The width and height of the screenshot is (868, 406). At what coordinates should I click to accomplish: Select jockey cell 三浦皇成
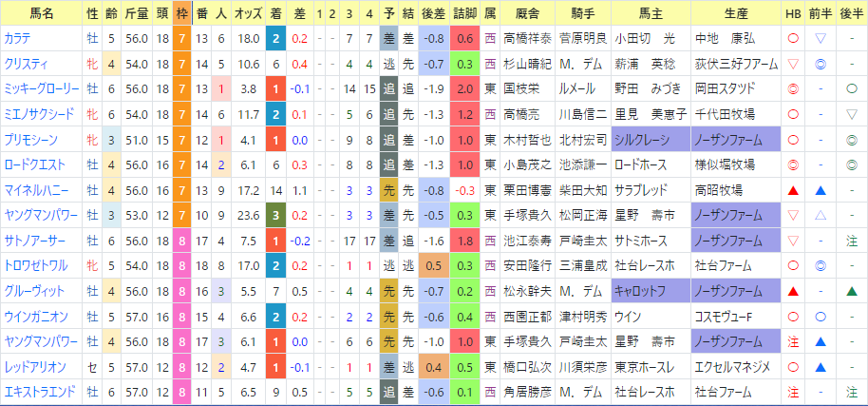pos(582,266)
